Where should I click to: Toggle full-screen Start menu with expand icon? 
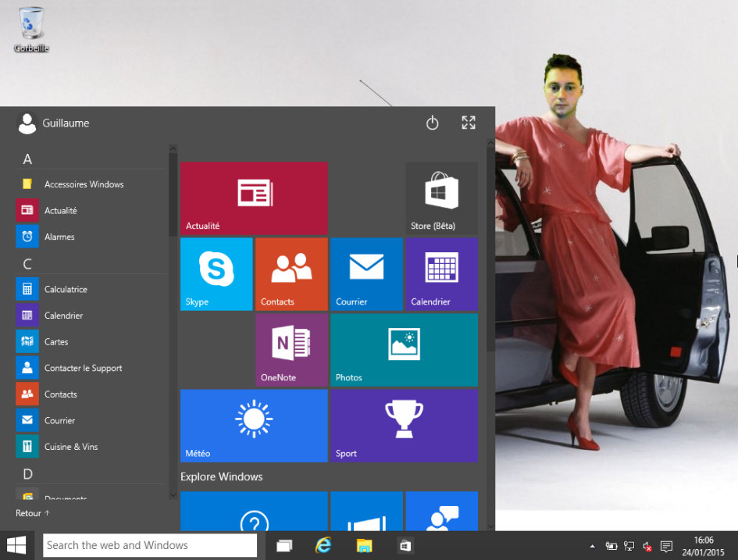point(469,123)
